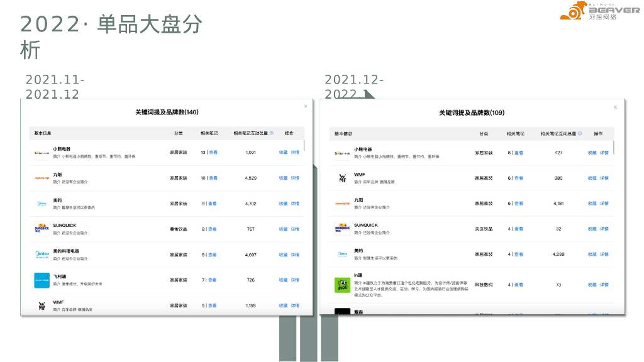Image resolution: width=644 pixels, height=362 pixels.
Task: Click the help icon beside 相关笔记互动总量 in the 109-brand panel
Action: (x=580, y=134)
